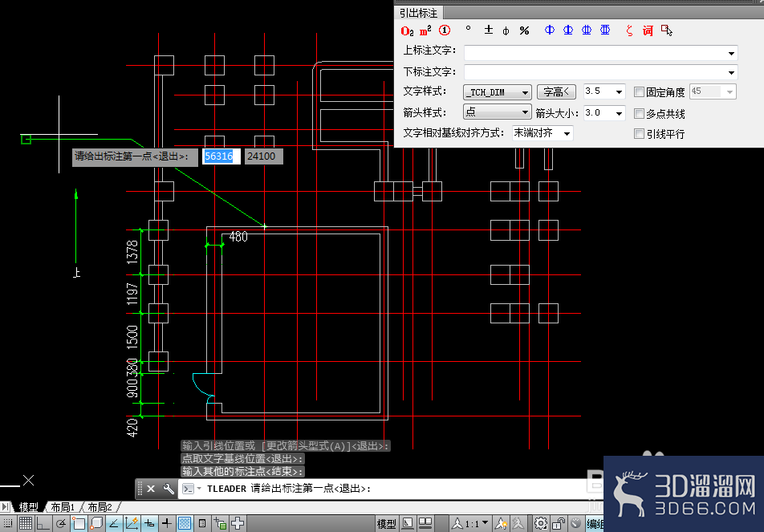Toggle object snap tracking in status bar

pos(113,523)
